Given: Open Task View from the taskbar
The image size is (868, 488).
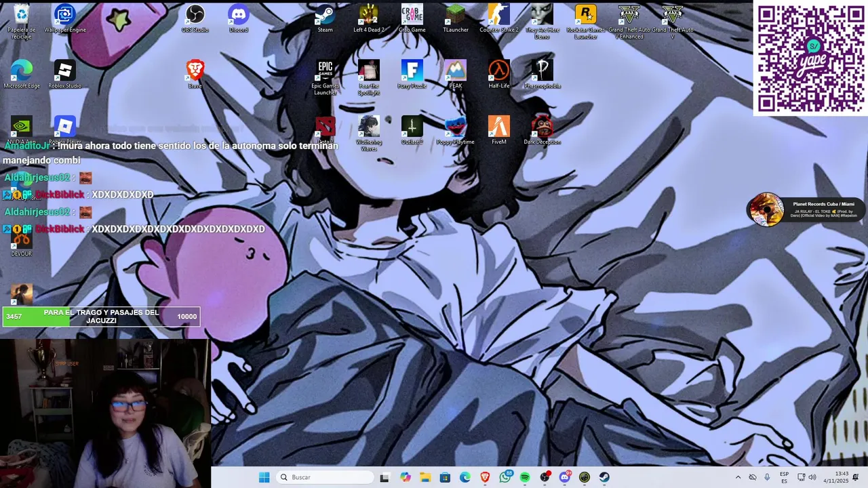Looking at the screenshot, I should (x=384, y=477).
